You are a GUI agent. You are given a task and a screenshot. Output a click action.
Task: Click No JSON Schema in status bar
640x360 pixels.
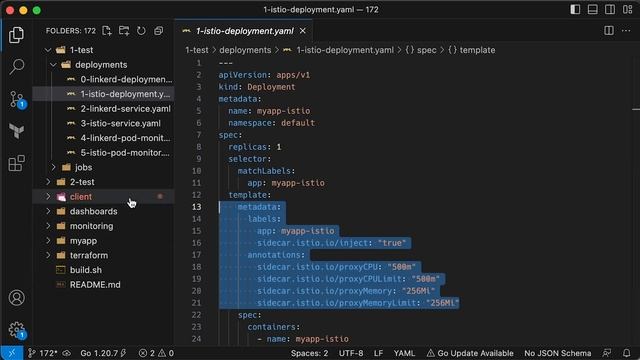click(x=558, y=353)
